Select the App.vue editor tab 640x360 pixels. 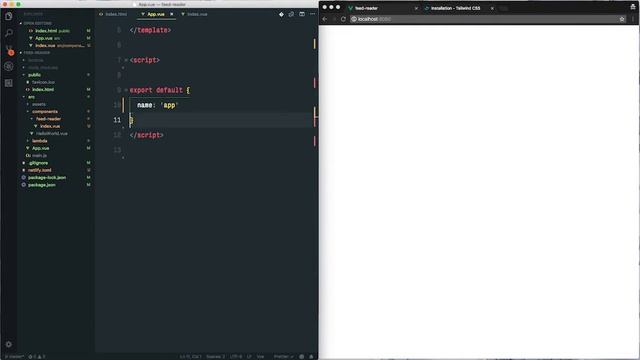(156, 14)
